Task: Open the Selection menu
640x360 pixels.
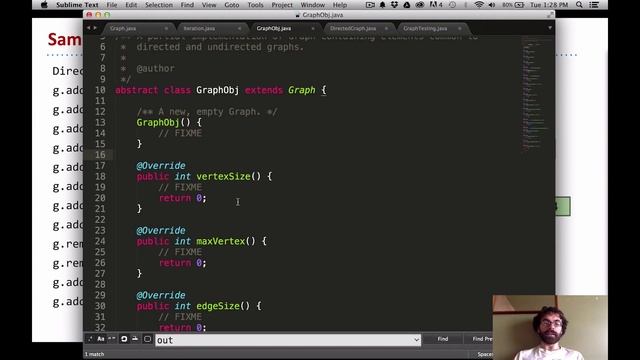Action: pyautogui.click(x=159, y=5)
